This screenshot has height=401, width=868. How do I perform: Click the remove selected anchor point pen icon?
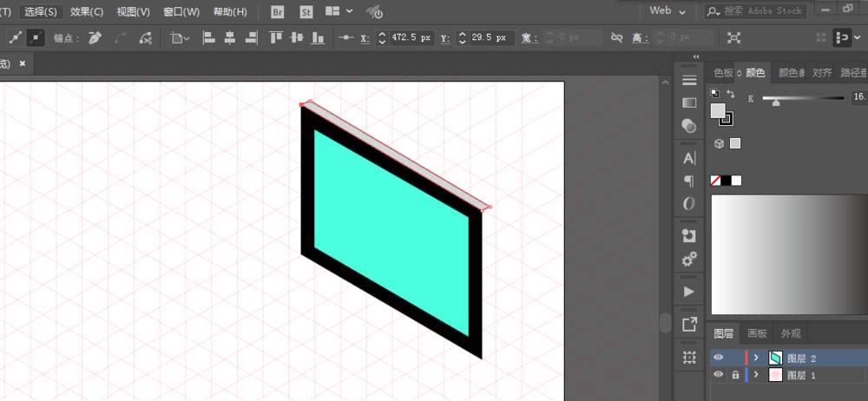[95, 37]
